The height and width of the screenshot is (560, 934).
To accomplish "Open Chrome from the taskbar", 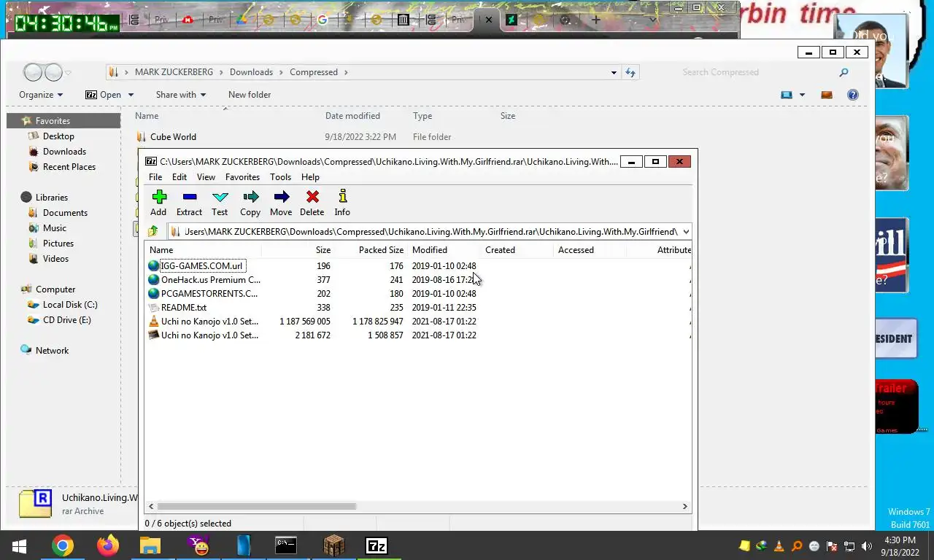I will (x=63, y=545).
